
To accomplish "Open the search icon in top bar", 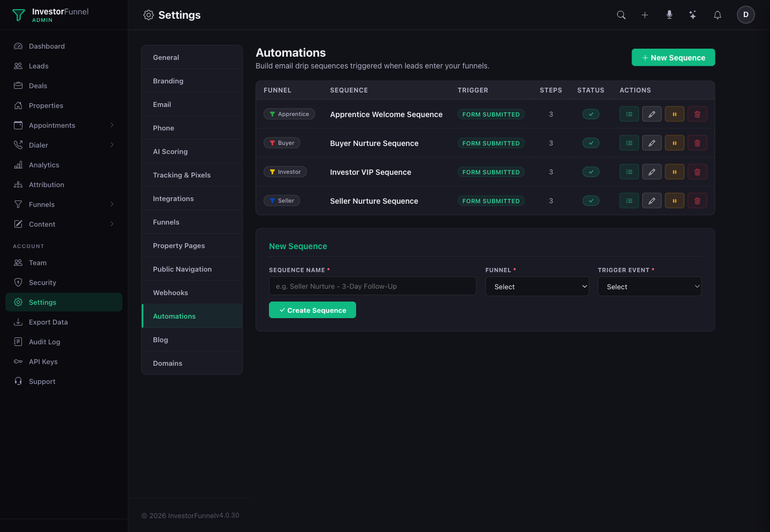I will point(621,15).
